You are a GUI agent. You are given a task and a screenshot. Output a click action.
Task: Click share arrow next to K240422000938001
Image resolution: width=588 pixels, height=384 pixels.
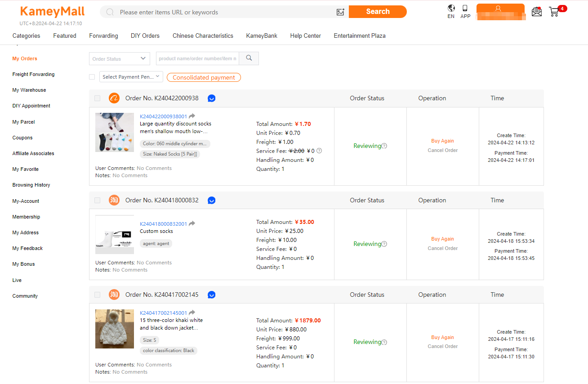click(x=192, y=116)
